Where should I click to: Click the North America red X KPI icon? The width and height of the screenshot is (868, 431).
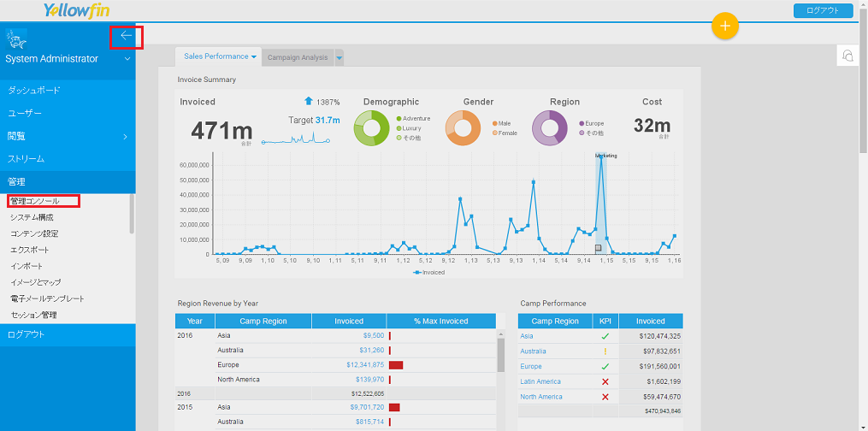(x=605, y=397)
